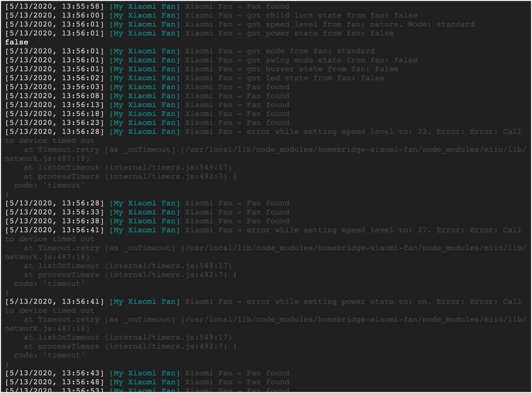Click the timestamp [5/13/2020, 13:56:28]
This screenshot has height=393, width=532.
click(54, 132)
